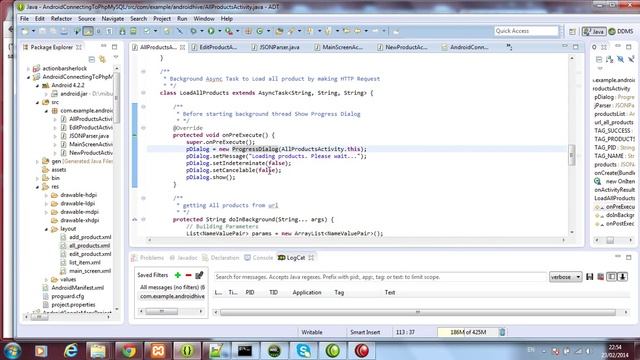Click the LogCat message search field
This screenshot has width=640, height=360.
click(x=380, y=277)
